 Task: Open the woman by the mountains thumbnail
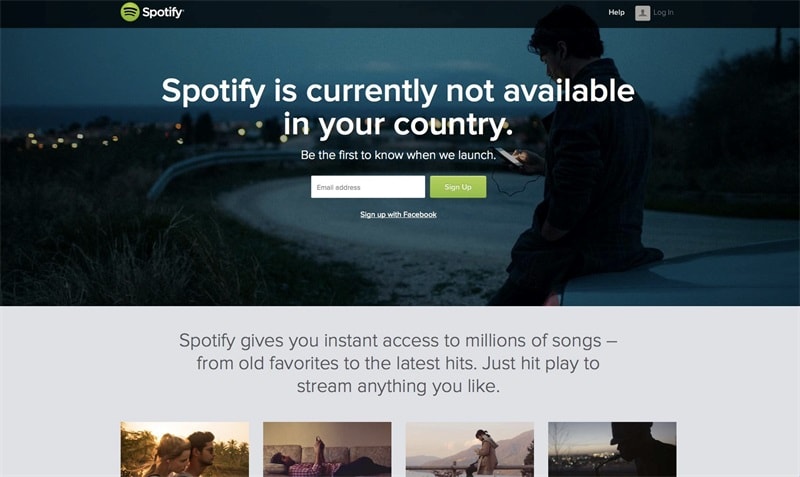point(470,449)
